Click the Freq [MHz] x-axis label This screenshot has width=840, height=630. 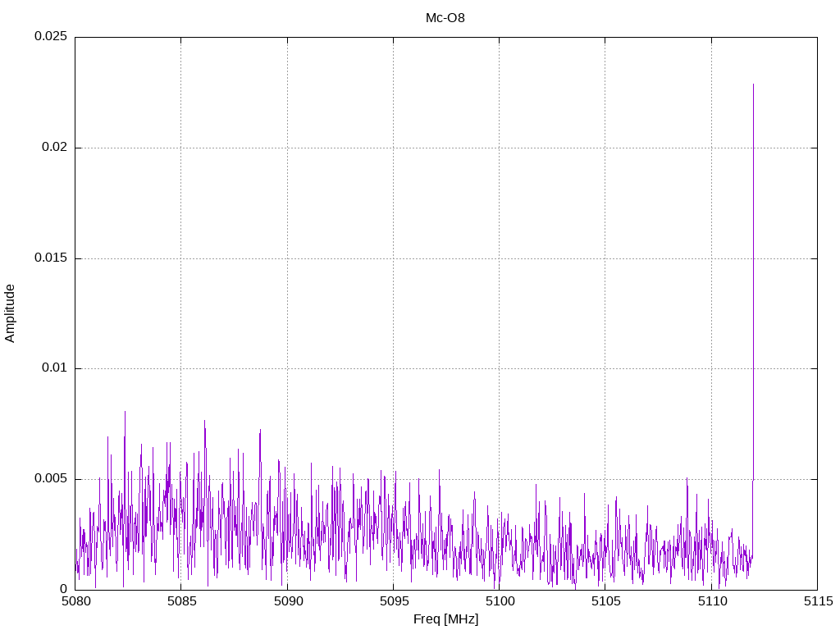445,619
